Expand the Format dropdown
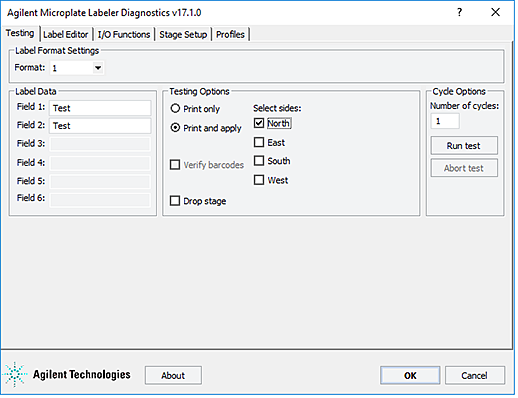Screen dimensions: 518x398 click(98, 68)
